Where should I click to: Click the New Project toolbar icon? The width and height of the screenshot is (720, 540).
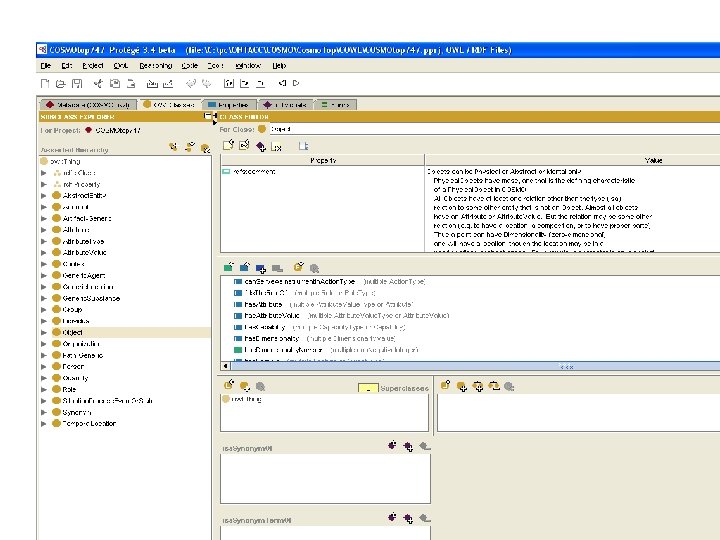[46, 84]
